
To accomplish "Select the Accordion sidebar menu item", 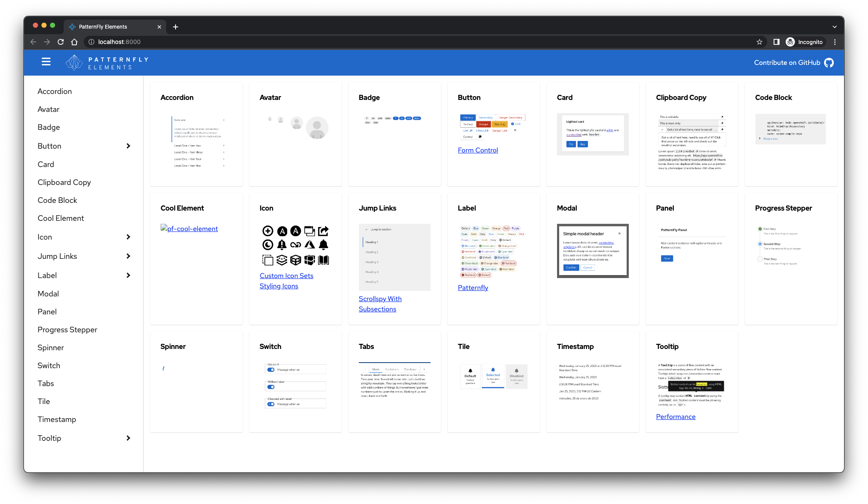I will [55, 91].
